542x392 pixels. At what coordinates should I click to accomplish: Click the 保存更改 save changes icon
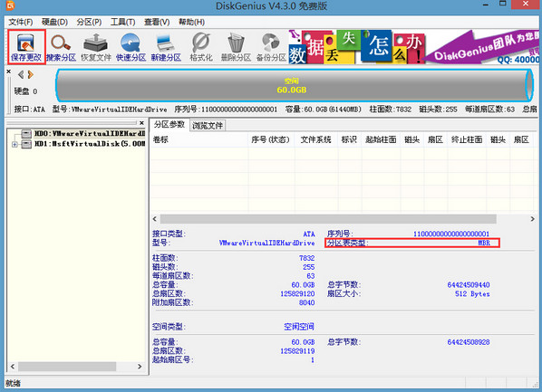point(26,47)
